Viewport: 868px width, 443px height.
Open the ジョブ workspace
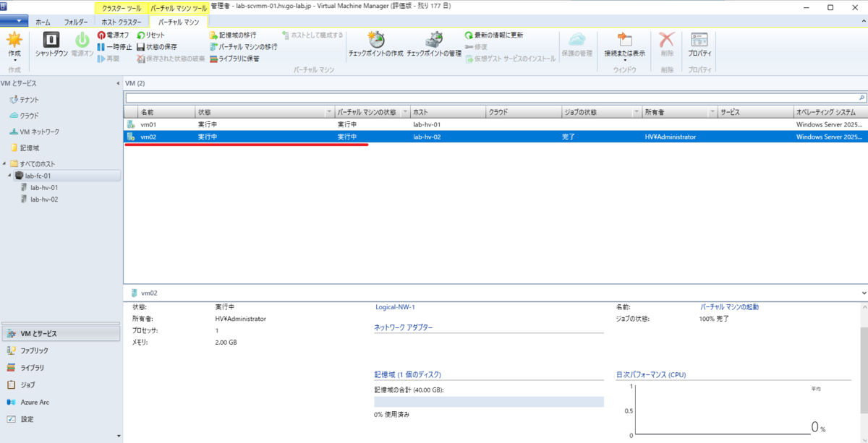[60, 384]
